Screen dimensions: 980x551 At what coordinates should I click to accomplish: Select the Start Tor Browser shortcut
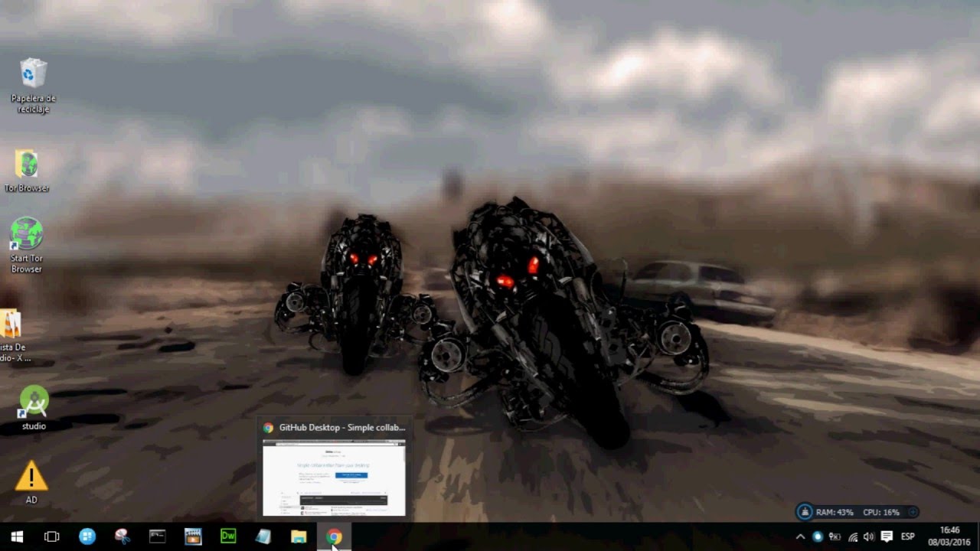tap(27, 245)
